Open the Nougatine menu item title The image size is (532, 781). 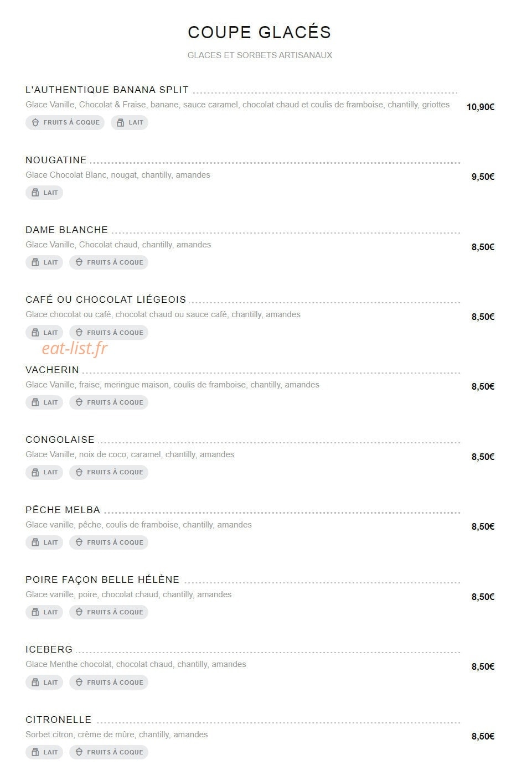56,160
